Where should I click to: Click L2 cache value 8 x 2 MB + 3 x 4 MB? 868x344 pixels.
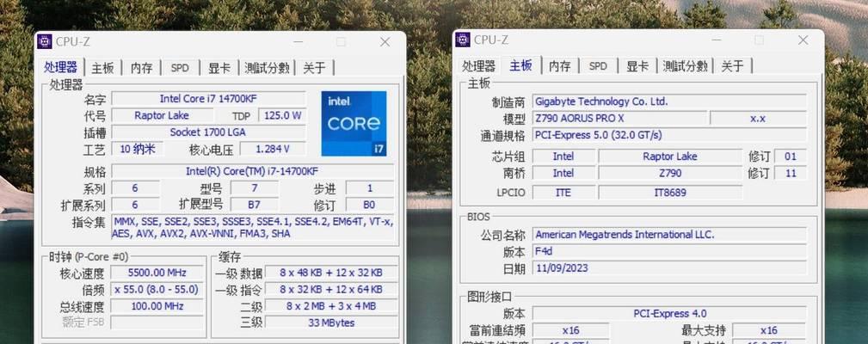pos(331,306)
